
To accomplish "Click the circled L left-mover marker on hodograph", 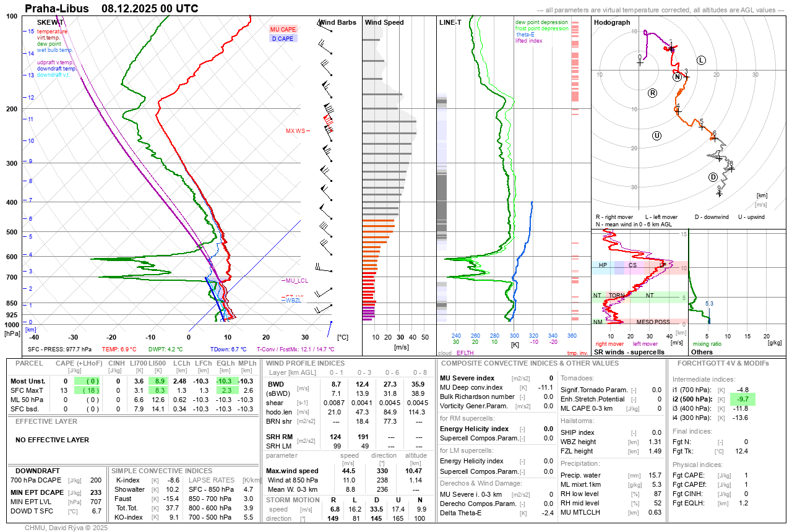I will [x=701, y=60].
